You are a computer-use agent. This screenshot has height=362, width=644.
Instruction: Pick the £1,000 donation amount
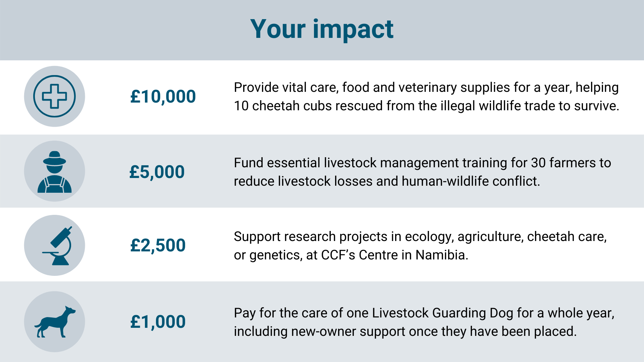point(158,322)
